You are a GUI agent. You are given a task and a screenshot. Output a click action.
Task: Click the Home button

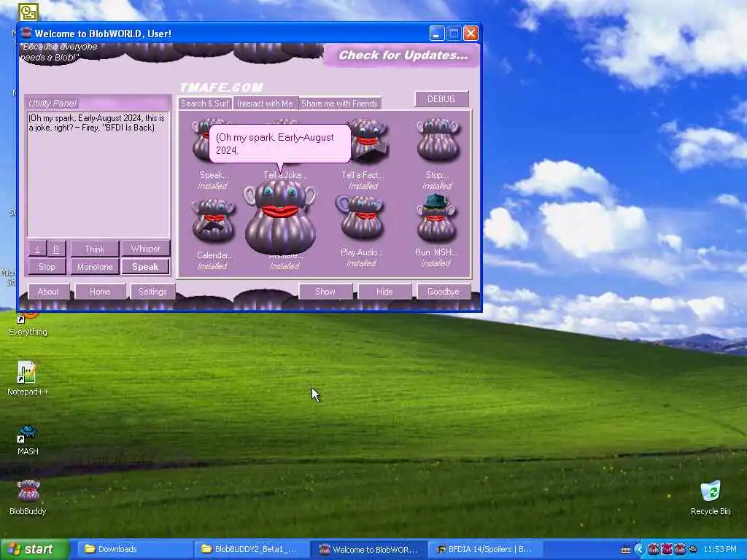click(x=100, y=292)
